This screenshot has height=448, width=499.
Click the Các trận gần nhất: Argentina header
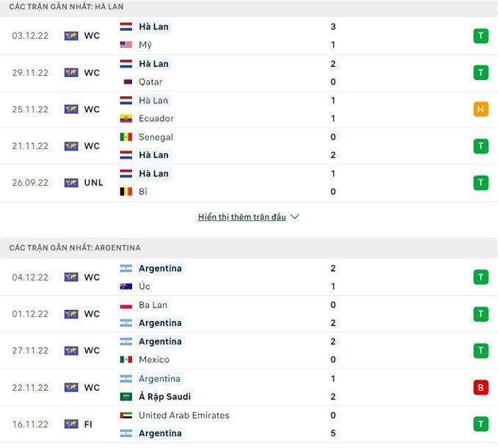(x=75, y=248)
